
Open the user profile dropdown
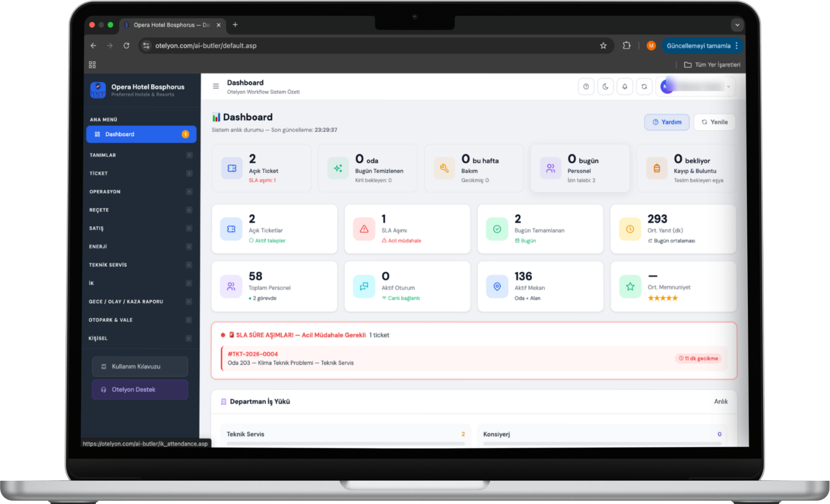tap(695, 86)
